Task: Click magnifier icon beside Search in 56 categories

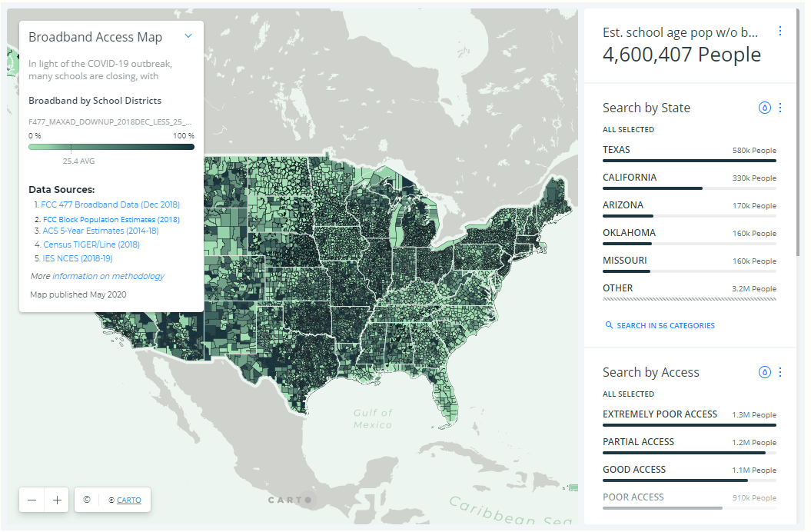Action: coord(610,325)
